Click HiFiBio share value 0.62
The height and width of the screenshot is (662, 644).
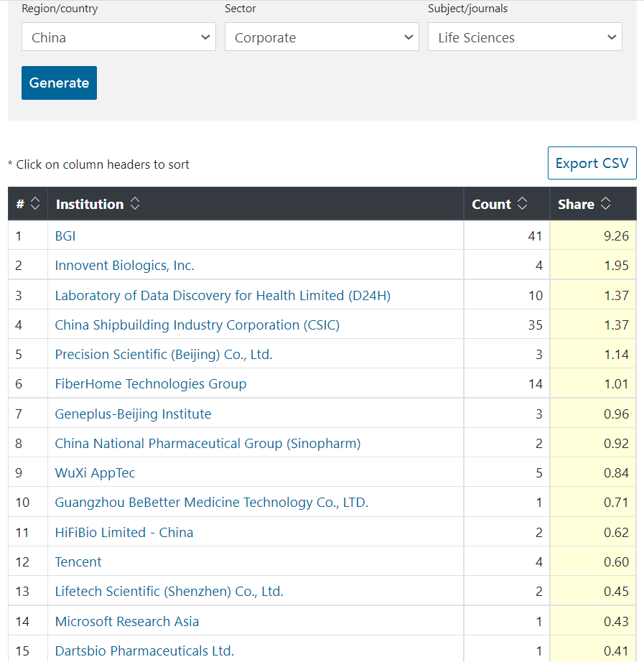pos(616,533)
